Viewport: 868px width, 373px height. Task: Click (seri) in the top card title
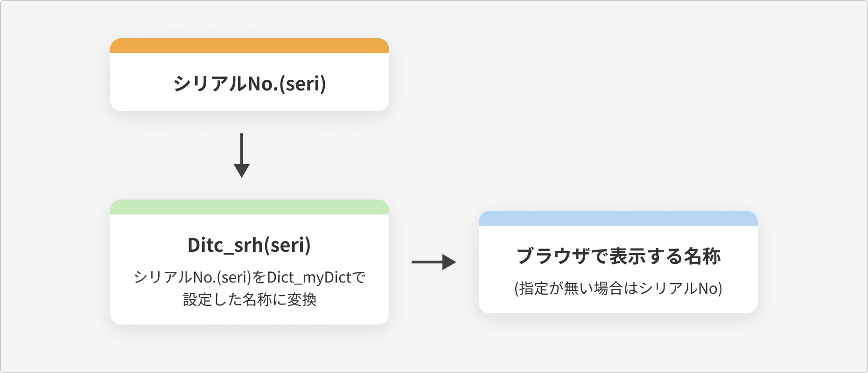303,83
